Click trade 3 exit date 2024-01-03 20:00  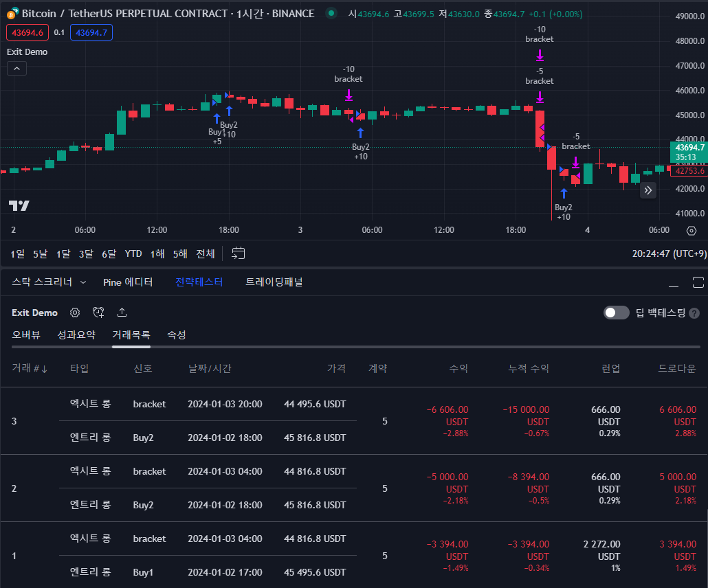[x=225, y=404]
